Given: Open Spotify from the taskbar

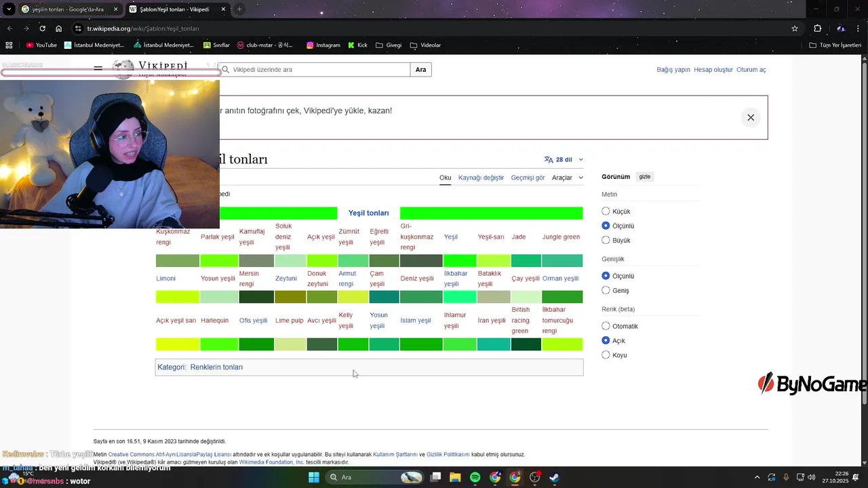Looking at the screenshot, I should click(475, 477).
